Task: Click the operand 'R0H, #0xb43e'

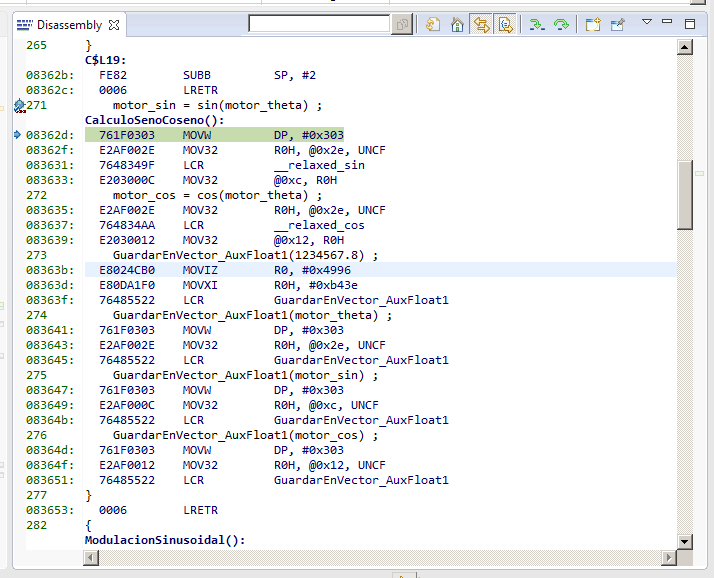Action: [x=316, y=286]
